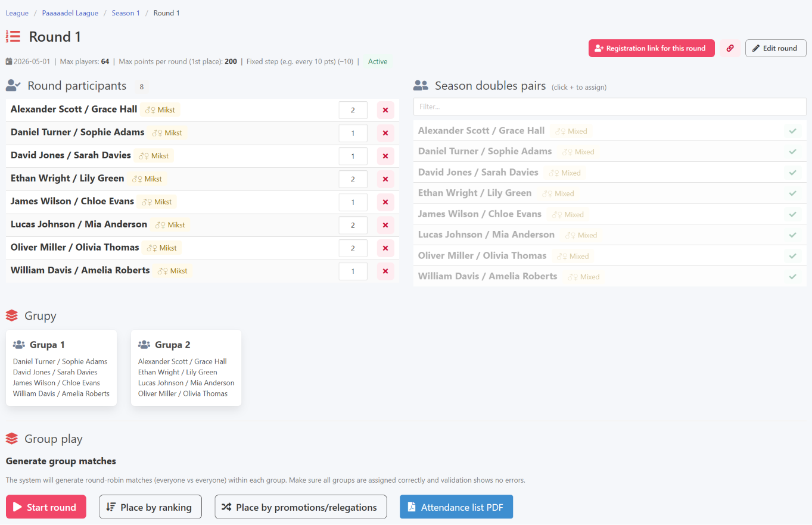
Task: Open Paaaaadel Laague breadcrumb
Action: click(70, 13)
